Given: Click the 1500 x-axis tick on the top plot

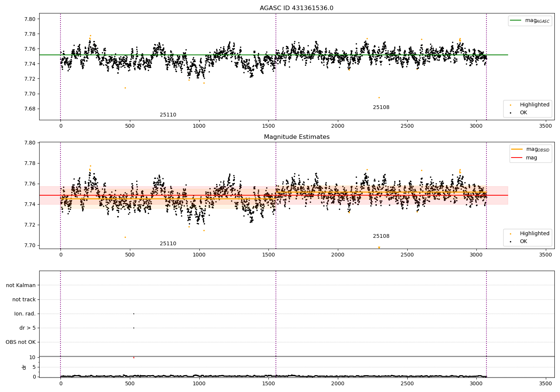Looking at the screenshot, I should click(268, 126).
